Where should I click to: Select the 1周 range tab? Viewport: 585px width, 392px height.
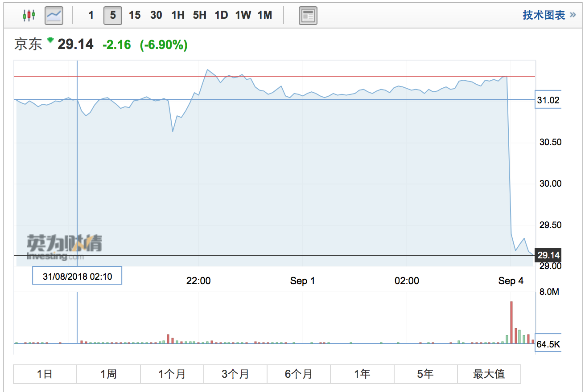click(108, 374)
